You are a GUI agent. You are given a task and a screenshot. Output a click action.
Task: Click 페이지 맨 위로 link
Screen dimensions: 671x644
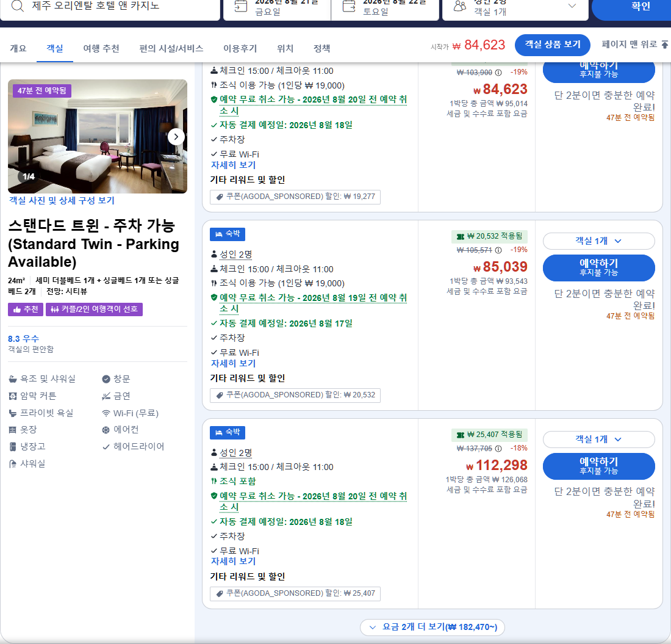(634, 44)
